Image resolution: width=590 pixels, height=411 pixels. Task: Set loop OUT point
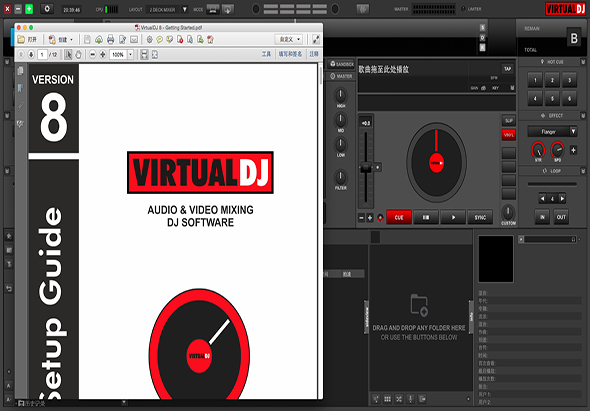(x=561, y=217)
